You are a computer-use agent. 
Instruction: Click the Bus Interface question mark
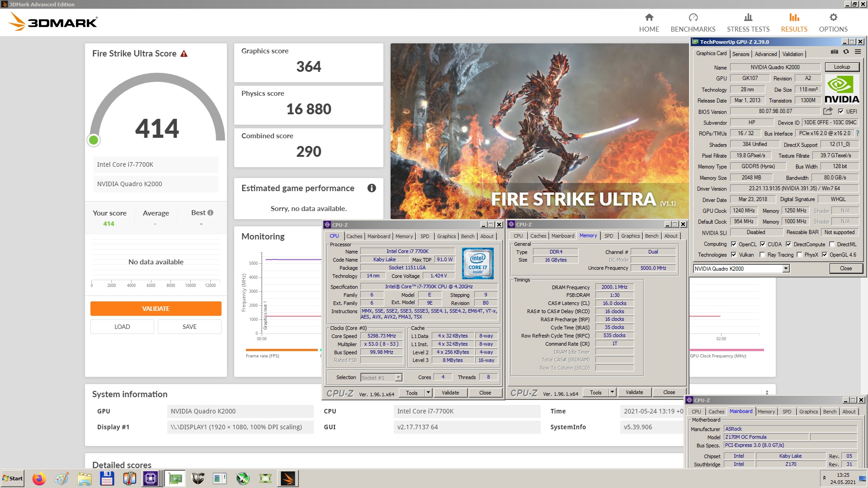click(857, 133)
